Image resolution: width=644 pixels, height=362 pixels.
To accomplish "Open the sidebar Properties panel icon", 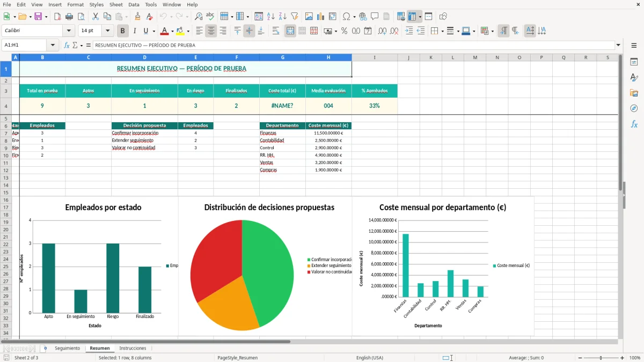I will tap(634, 62).
